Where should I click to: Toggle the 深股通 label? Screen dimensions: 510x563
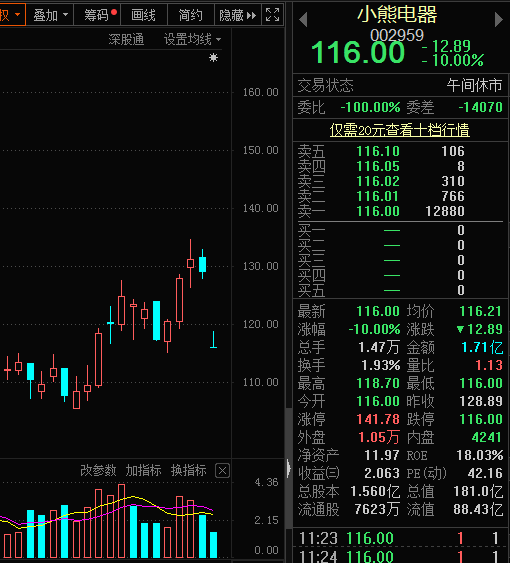(126, 39)
